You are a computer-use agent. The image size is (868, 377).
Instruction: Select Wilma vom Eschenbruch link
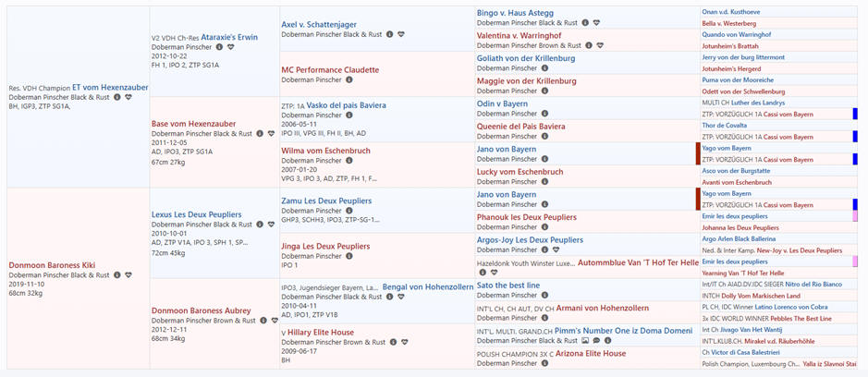(x=326, y=151)
